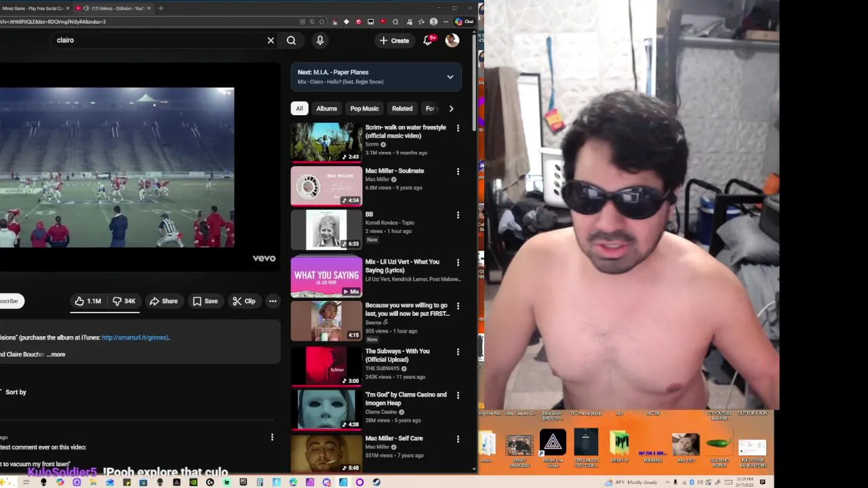Open the cat image desktop file
868x488 pixels.
[686, 447]
